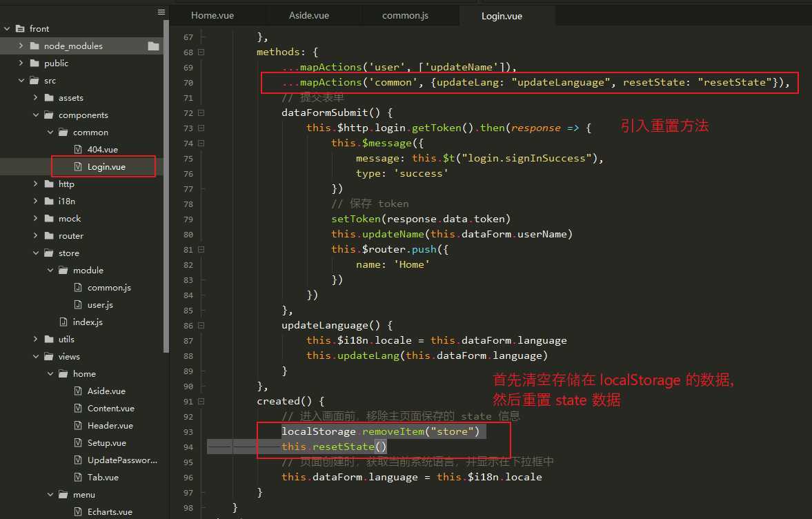Switch to the Aside.vue editor tab
The image size is (812, 519).
(x=309, y=16)
